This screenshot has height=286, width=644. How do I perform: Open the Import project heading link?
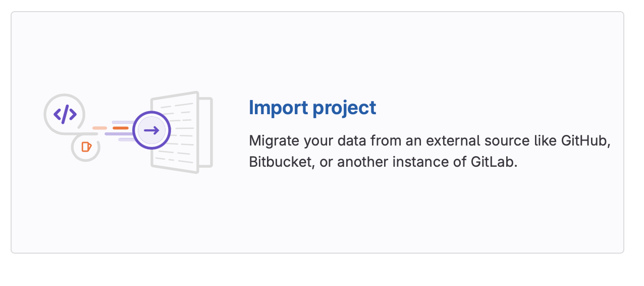pyautogui.click(x=312, y=108)
